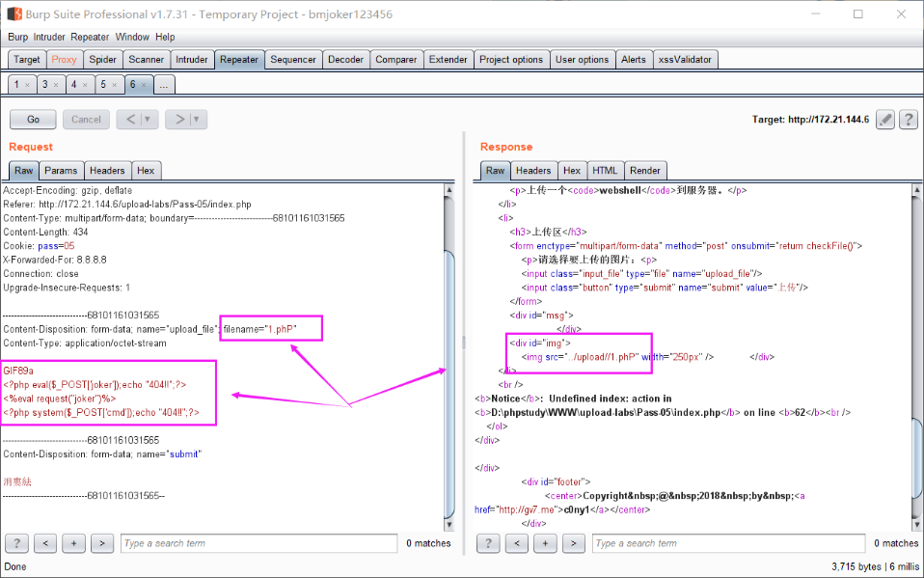The width and height of the screenshot is (924, 578).
Task: Open the Window menu
Action: (132, 37)
